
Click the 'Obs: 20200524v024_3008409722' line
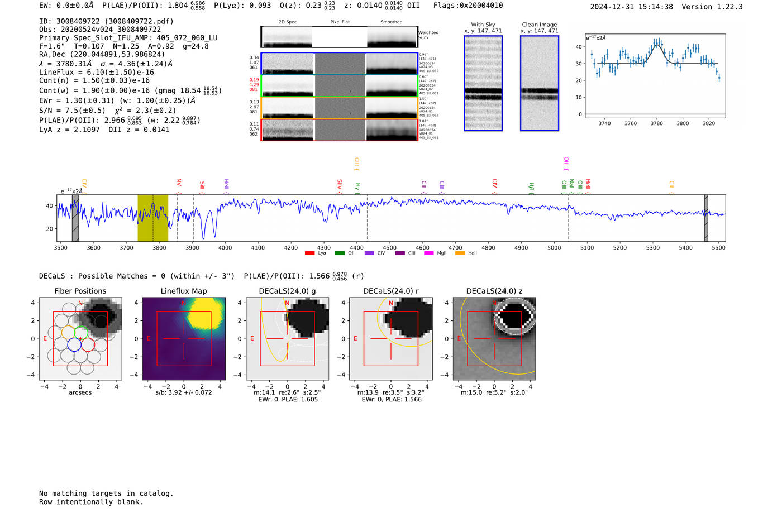tap(100, 30)
